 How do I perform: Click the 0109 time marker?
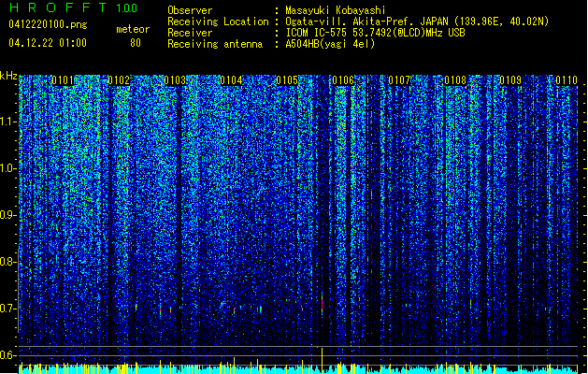510,80
